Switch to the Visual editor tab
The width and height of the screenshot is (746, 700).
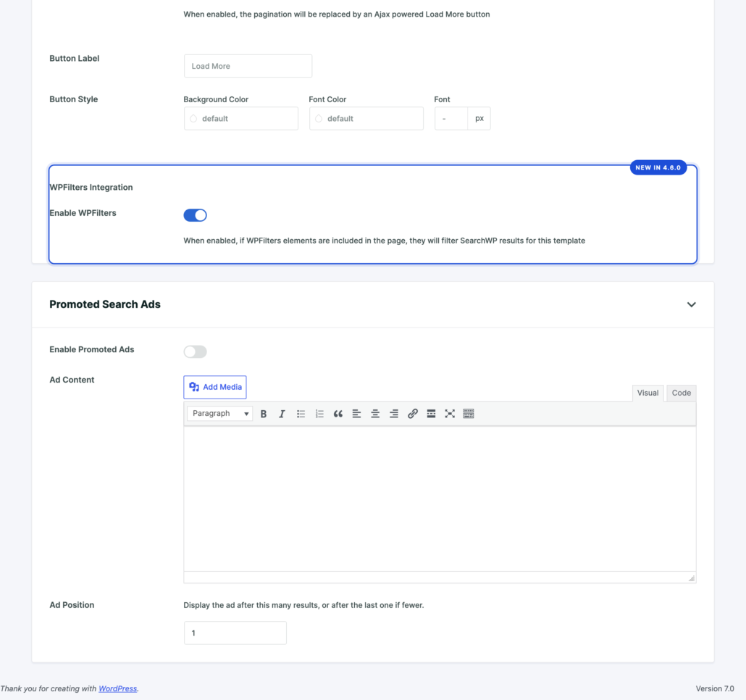647,393
